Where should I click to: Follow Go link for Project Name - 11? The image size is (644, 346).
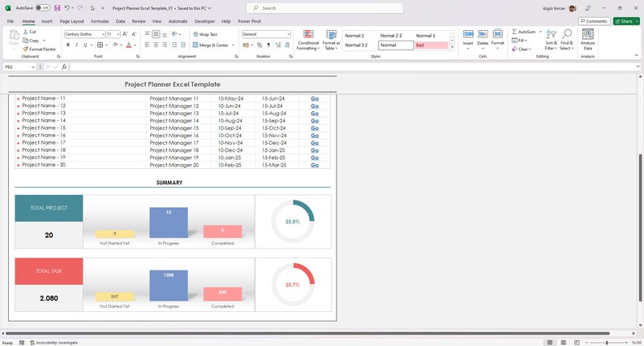click(x=315, y=99)
